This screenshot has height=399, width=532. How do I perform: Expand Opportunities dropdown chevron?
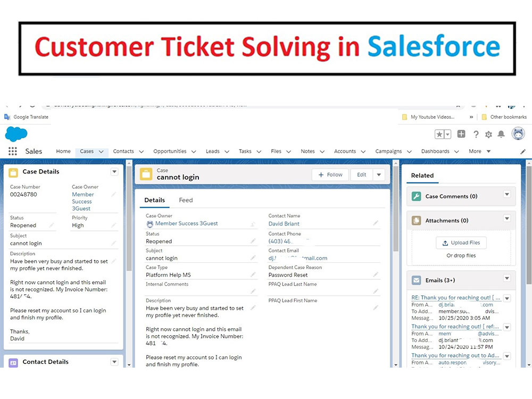pos(194,152)
